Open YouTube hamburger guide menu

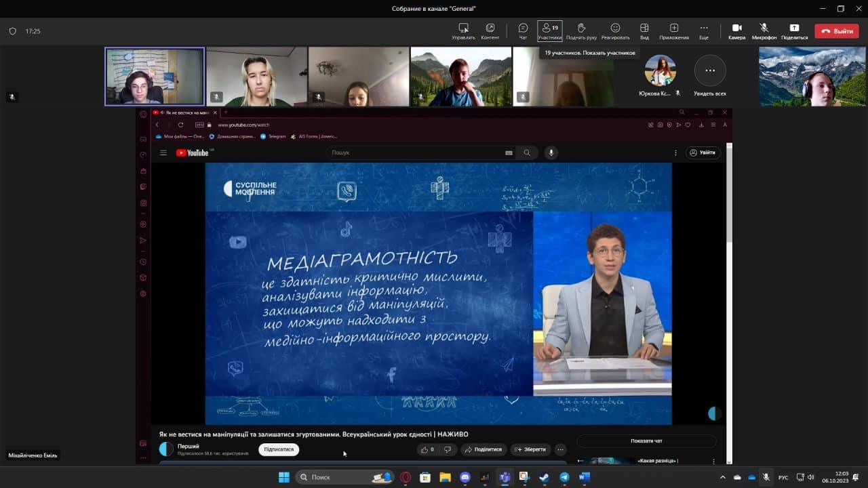tap(163, 152)
